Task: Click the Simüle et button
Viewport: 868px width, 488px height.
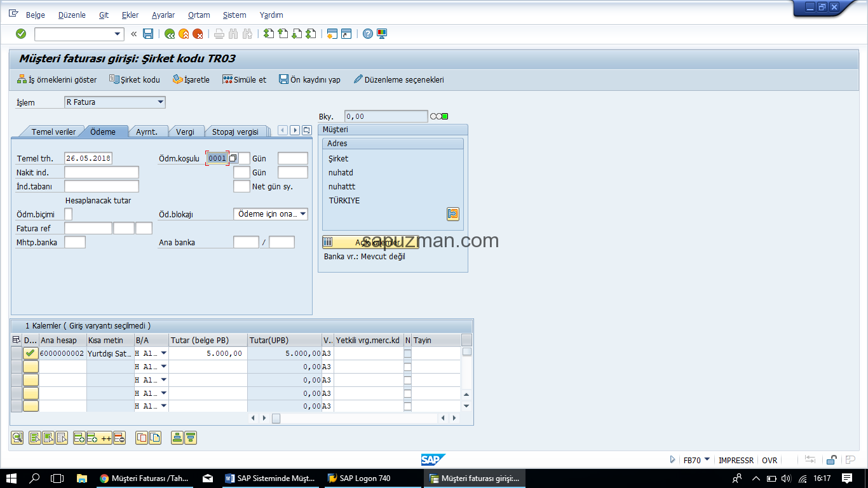Action: (245, 79)
